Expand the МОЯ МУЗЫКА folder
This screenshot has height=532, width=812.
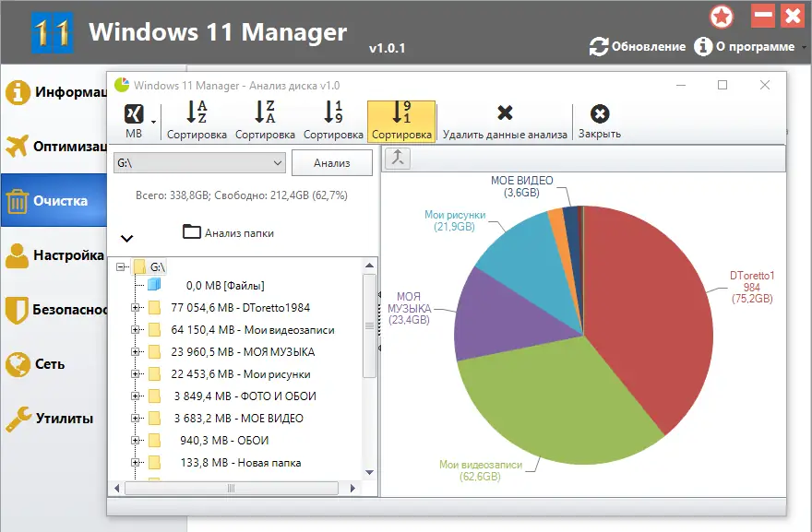(135, 352)
